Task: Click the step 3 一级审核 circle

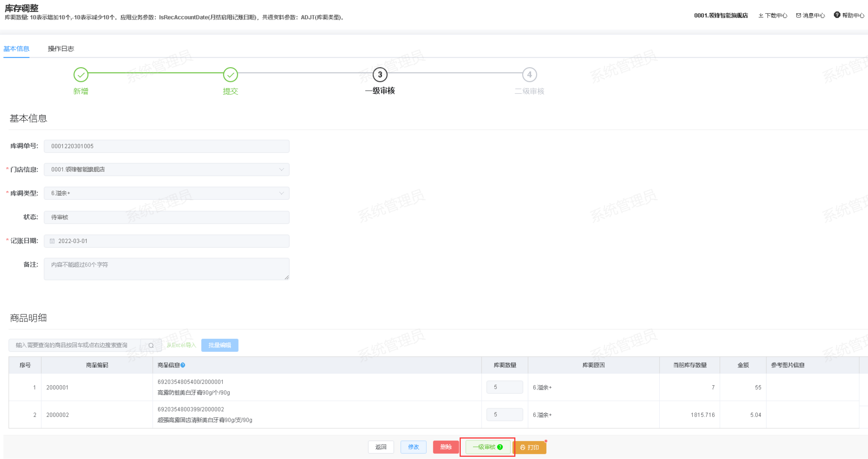Action: [380, 75]
